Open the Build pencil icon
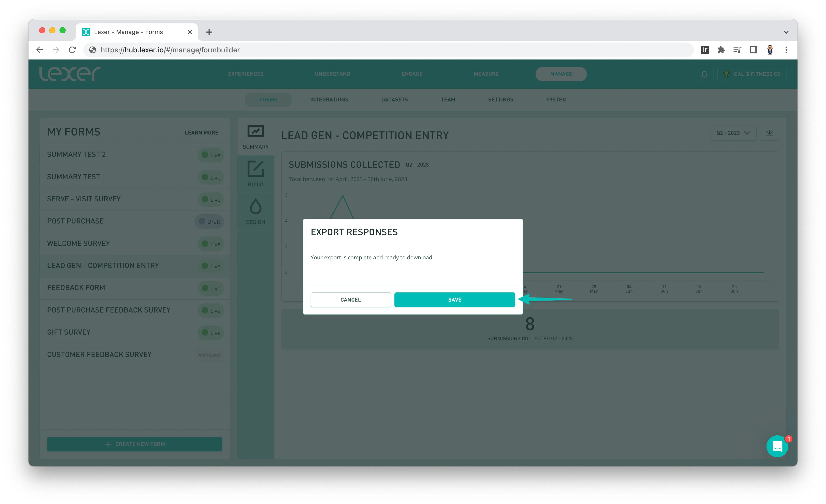 tap(255, 169)
